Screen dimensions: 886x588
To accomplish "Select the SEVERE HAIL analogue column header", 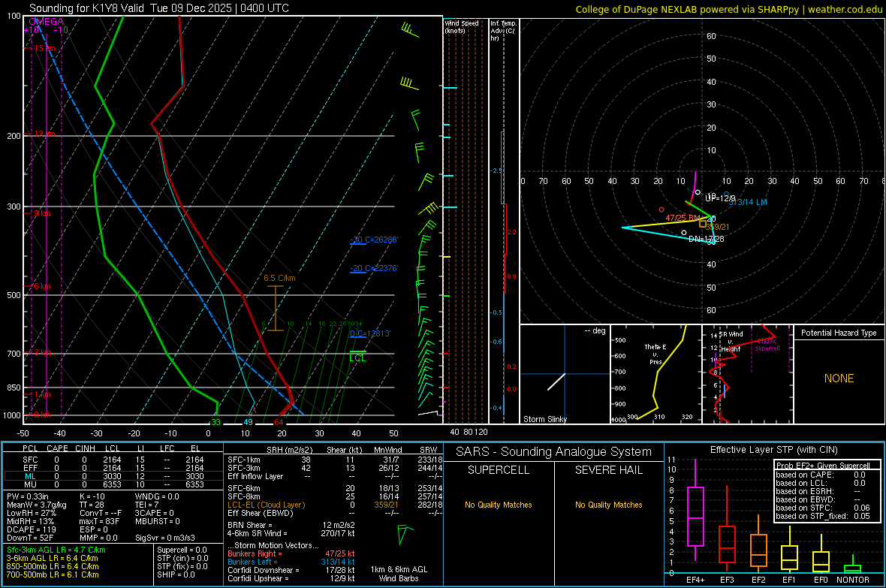I will tap(608, 470).
